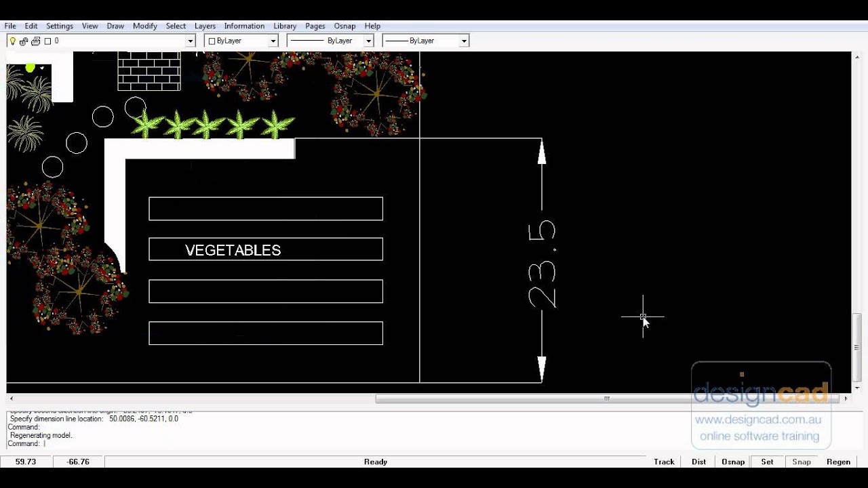The width and height of the screenshot is (868, 488).
Task: Click the layer color square
Action: [x=47, y=41]
